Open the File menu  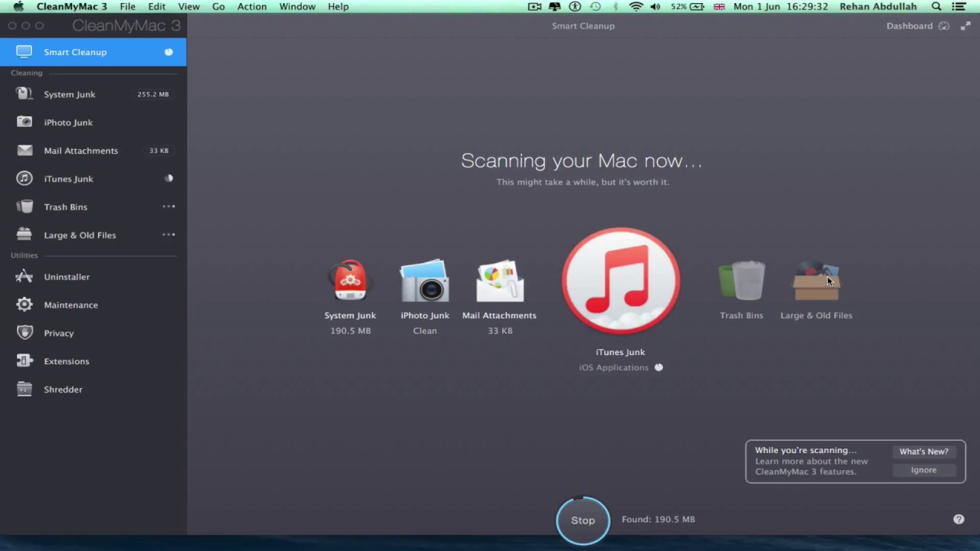(x=127, y=6)
